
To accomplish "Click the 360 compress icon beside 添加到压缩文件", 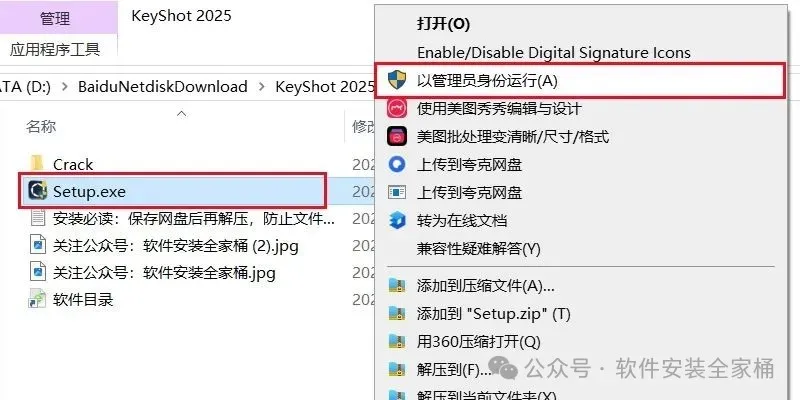I will pos(397,286).
